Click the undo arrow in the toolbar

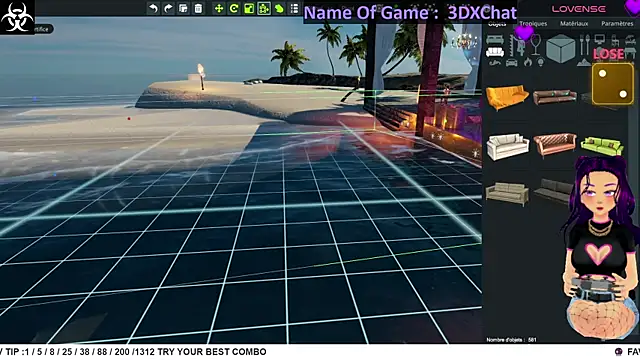click(x=153, y=8)
